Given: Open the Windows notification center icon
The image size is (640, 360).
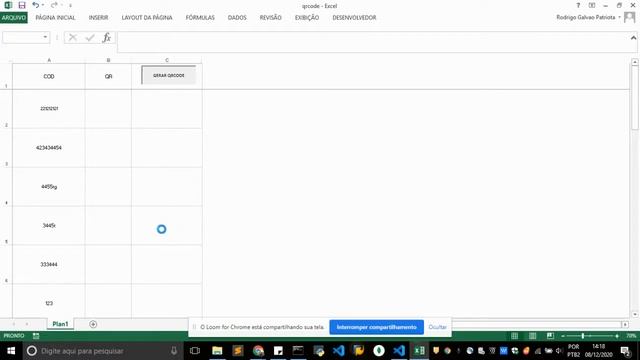Looking at the screenshot, I should coord(625,351).
